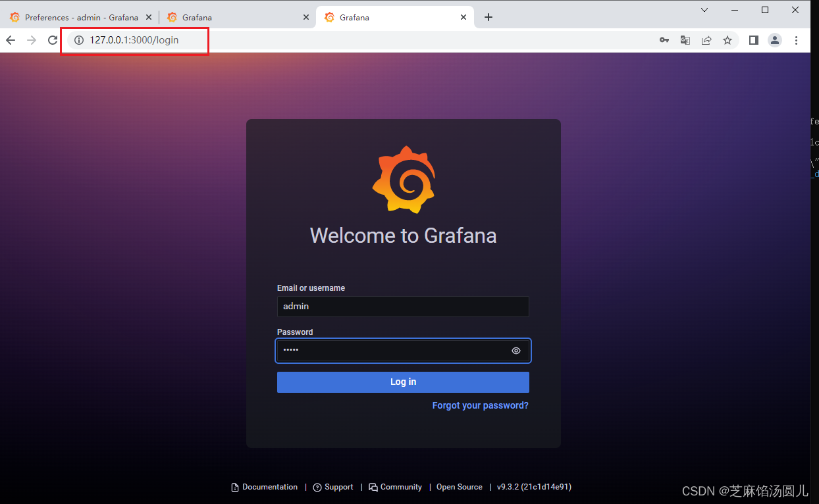
Task: Click the Password field label
Action: click(295, 332)
